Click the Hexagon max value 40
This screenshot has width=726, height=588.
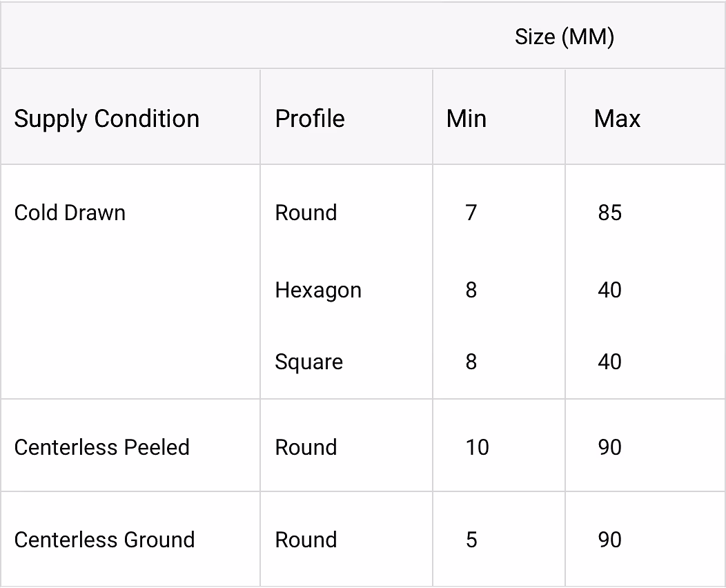point(610,290)
